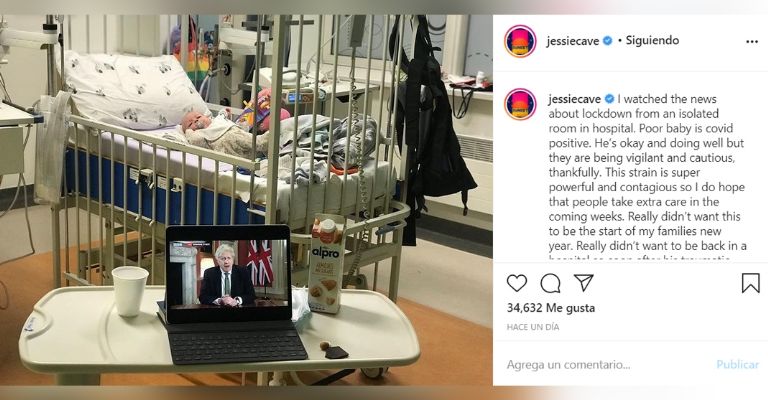Viewport: 768px width, 400px height.
Task: Share the post with the paper plane icon
Action: coord(584,282)
